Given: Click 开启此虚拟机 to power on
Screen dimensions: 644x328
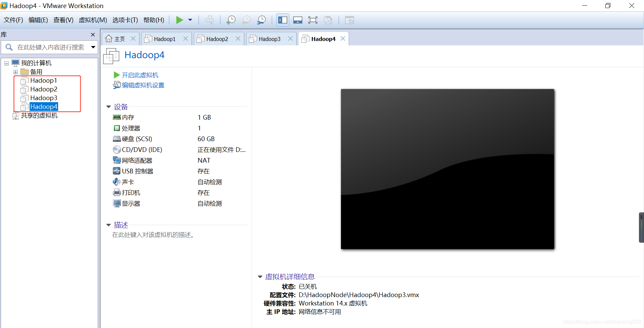Looking at the screenshot, I should point(140,75).
